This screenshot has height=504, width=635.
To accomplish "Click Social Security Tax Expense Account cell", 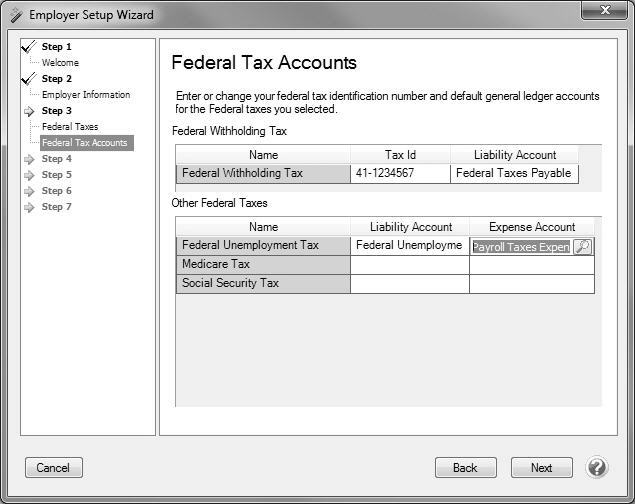I will tap(531, 284).
